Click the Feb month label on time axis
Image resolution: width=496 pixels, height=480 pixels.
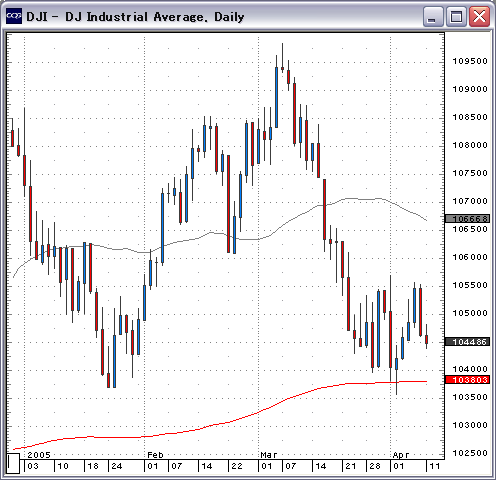(x=155, y=455)
